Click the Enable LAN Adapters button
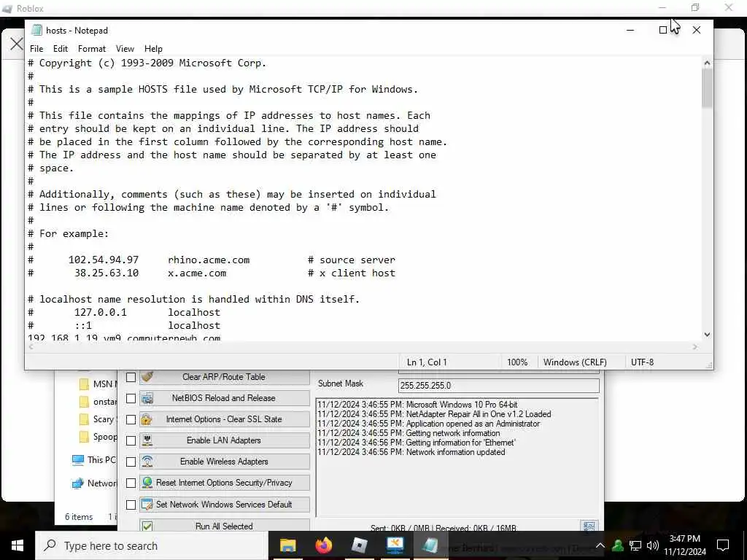 [225, 440]
